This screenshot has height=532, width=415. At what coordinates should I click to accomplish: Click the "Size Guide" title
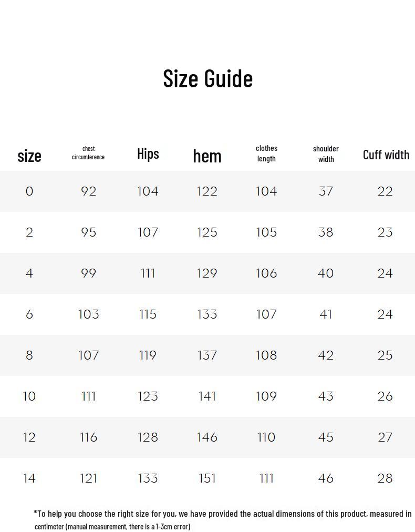pos(207,78)
